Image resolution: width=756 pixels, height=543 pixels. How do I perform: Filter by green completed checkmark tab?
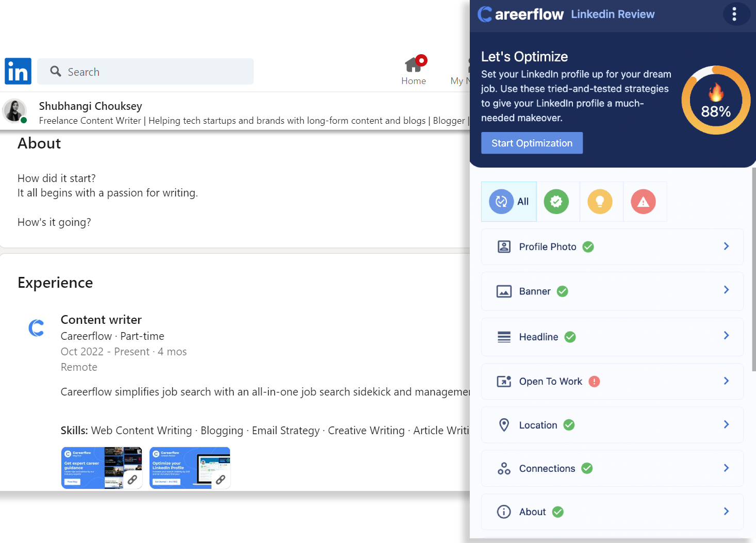[x=556, y=202]
